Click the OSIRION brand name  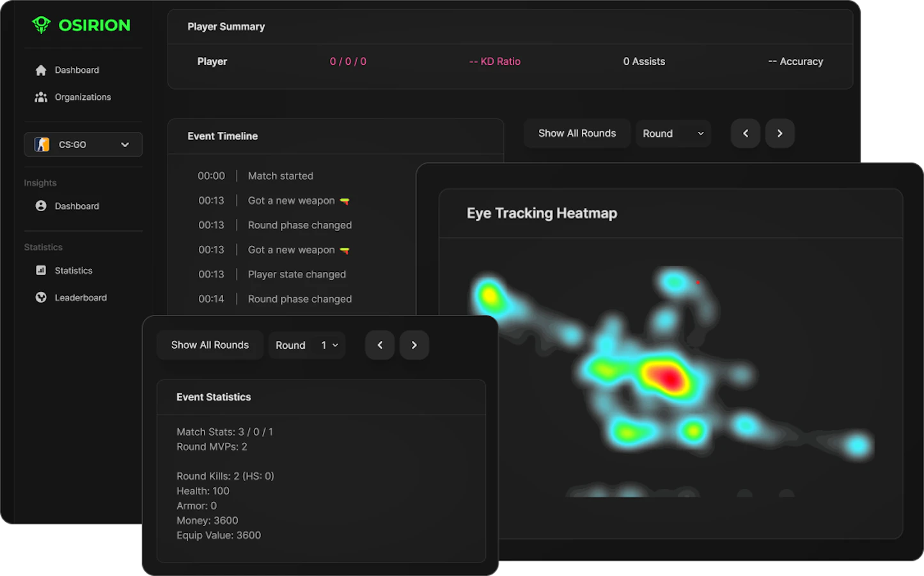95,25
